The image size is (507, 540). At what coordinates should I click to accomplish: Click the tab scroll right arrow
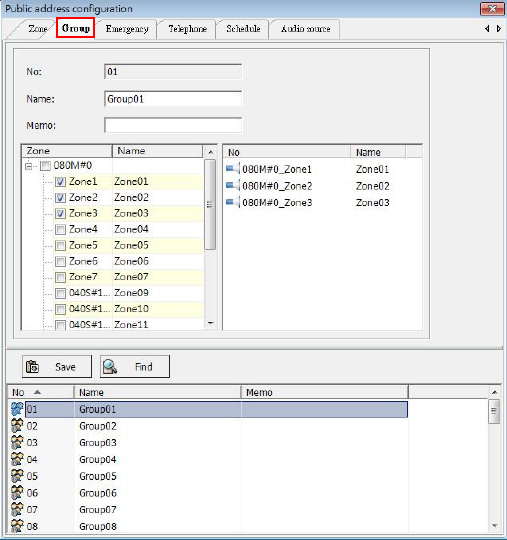[498, 29]
